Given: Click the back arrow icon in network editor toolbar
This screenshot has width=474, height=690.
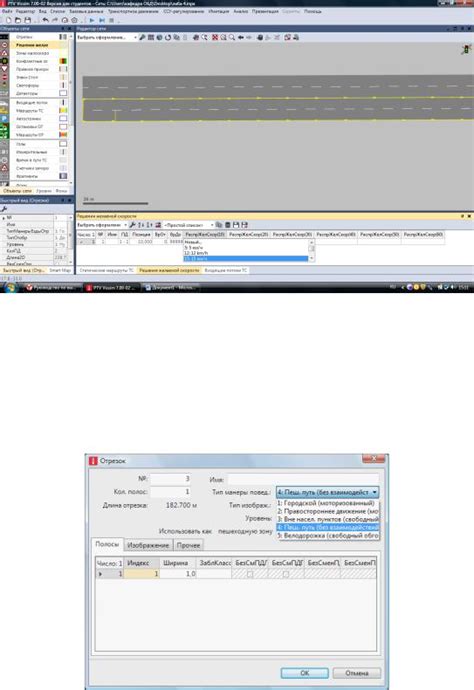Looking at the screenshot, I should (x=241, y=37).
